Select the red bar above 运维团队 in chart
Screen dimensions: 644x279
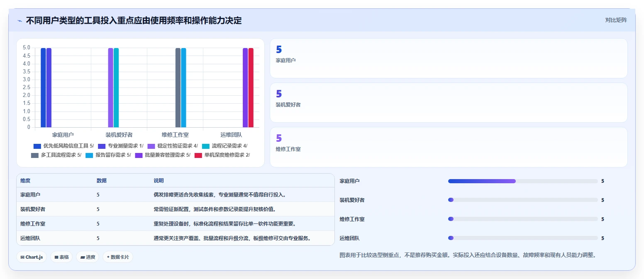coord(251,87)
